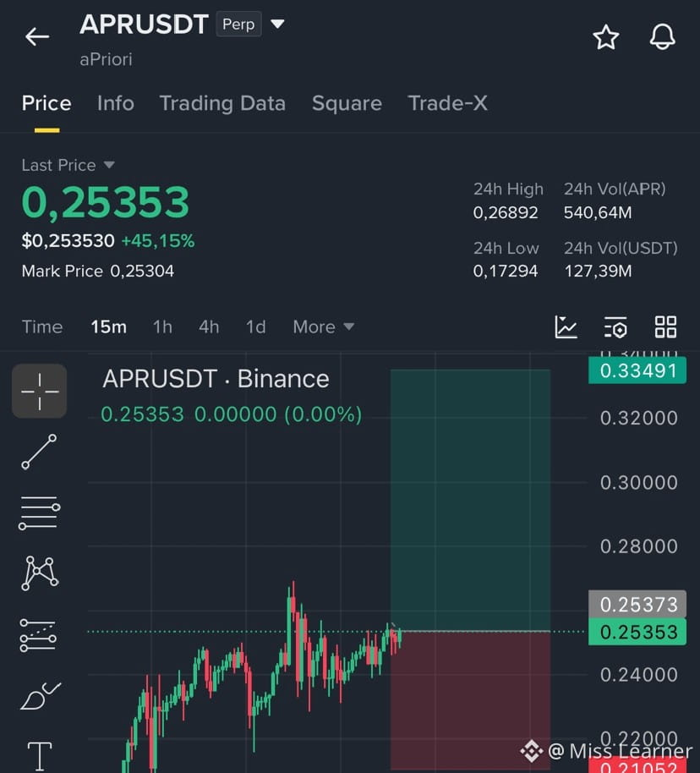Select the trend line drawing tool

click(x=39, y=452)
